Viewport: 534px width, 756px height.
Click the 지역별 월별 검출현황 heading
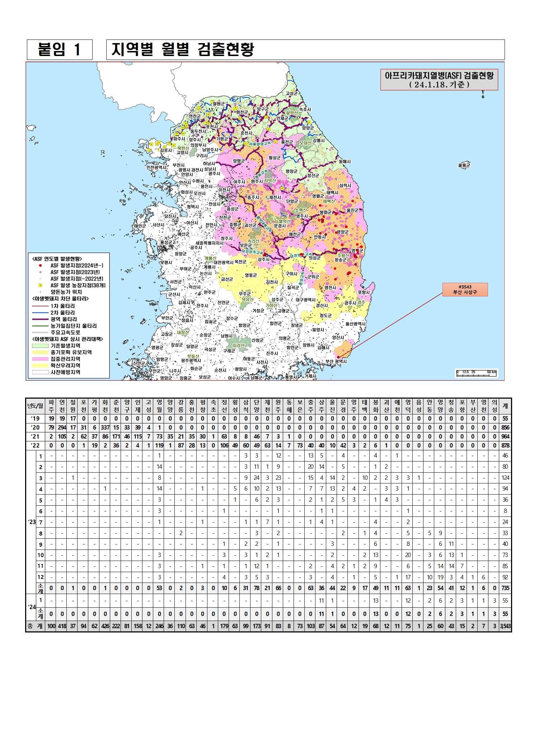click(x=183, y=50)
